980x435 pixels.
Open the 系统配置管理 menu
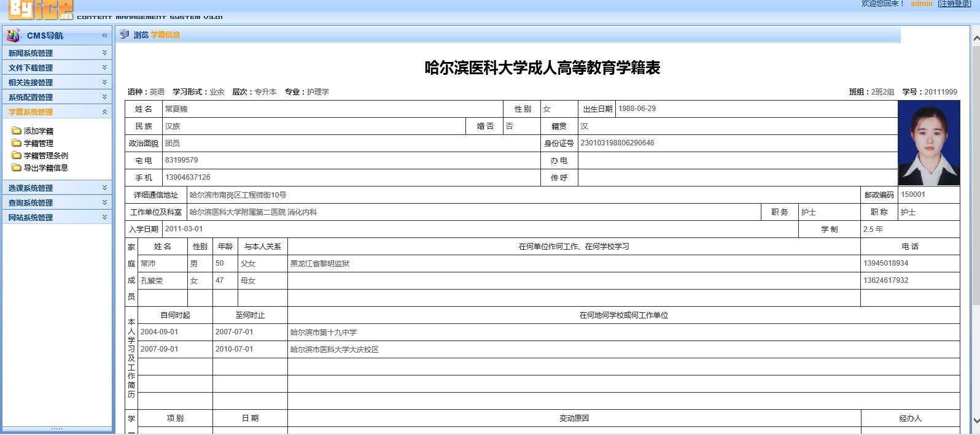(31, 98)
